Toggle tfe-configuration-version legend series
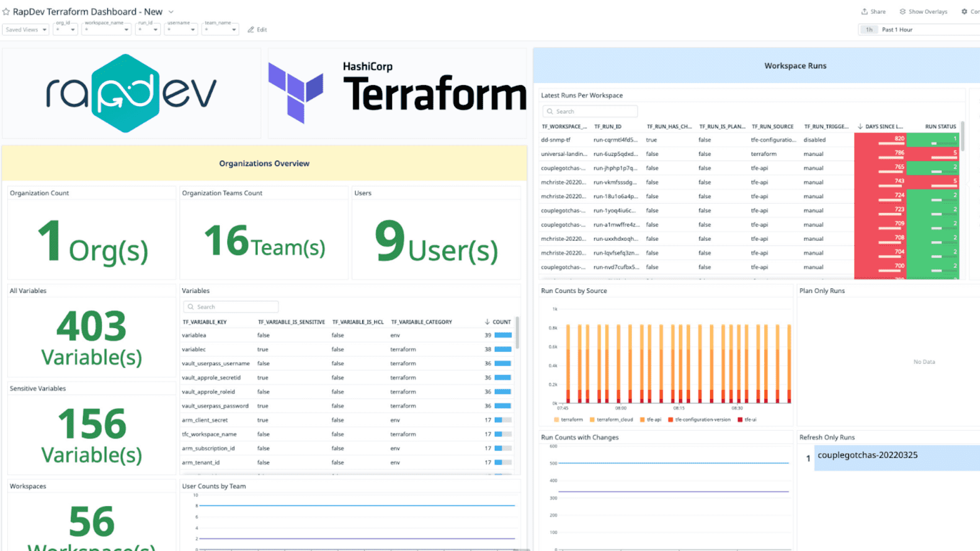The image size is (980, 551). tap(699, 420)
